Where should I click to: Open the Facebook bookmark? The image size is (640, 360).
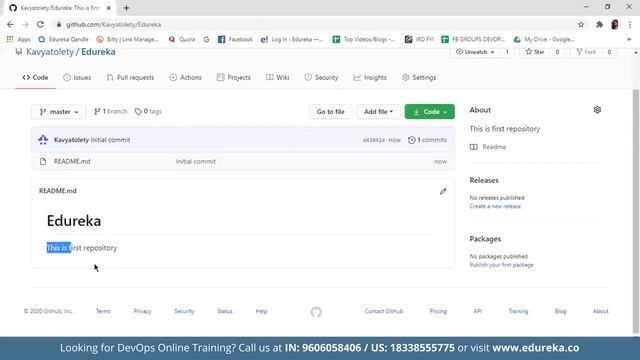pos(235,39)
